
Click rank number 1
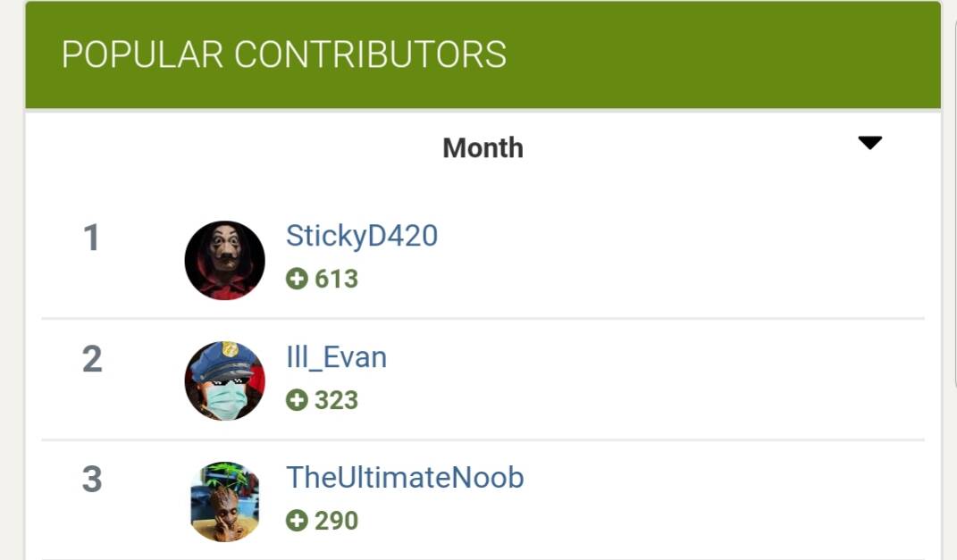[x=91, y=238]
